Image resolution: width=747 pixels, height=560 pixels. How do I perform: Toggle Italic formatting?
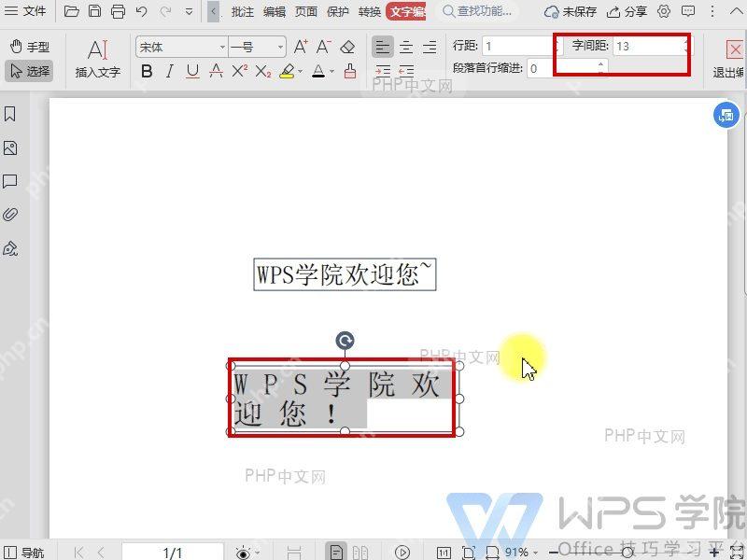coord(170,72)
